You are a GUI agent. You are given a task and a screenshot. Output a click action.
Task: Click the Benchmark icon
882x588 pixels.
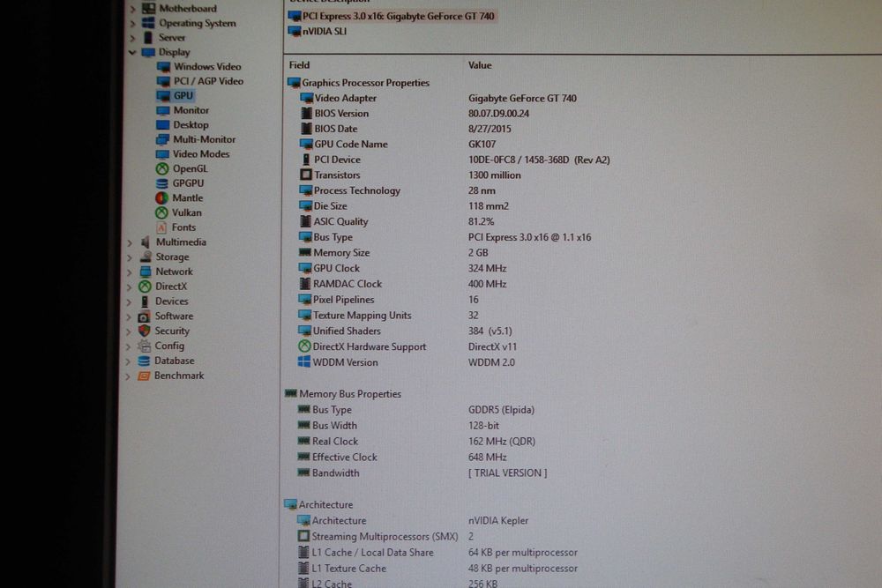tap(144, 376)
